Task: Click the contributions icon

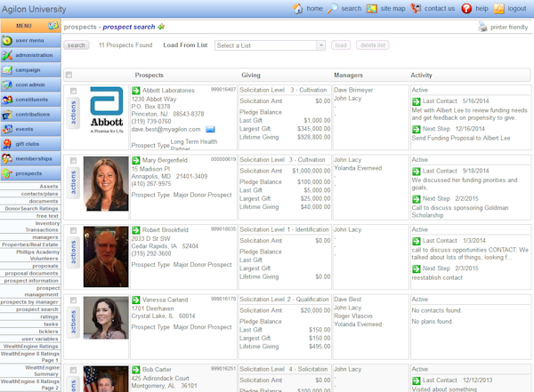Action: 7,115
